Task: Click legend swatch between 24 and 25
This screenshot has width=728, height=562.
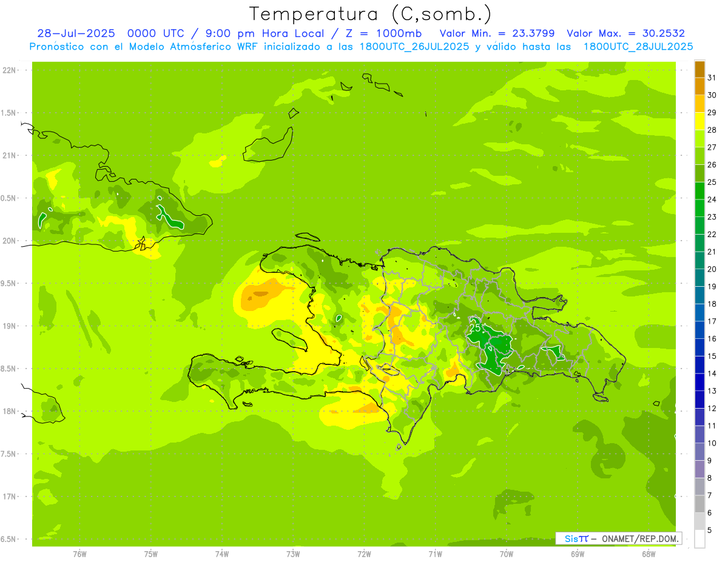Action: pyautogui.click(x=699, y=190)
